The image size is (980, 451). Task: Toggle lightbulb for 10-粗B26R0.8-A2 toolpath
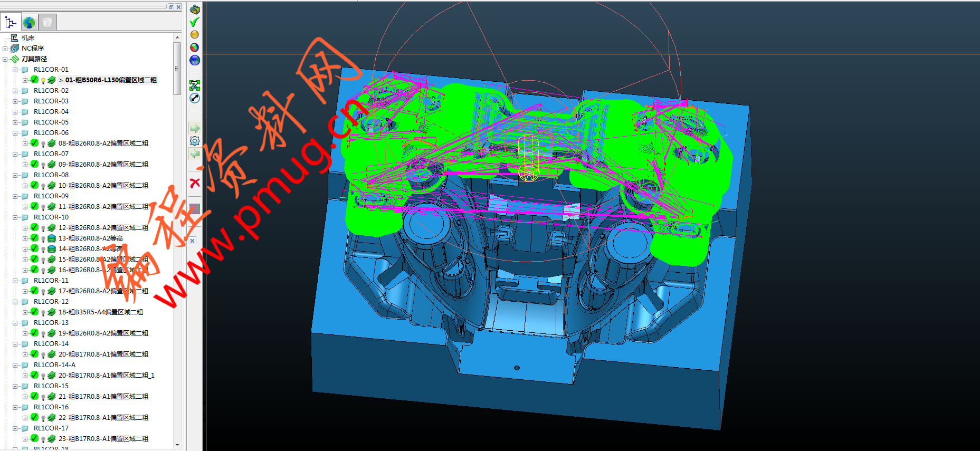[x=43, y=186]
